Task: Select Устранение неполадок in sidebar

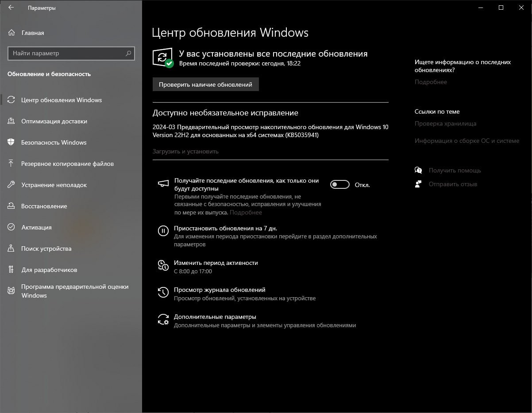Action: click(x=54, y=185)
